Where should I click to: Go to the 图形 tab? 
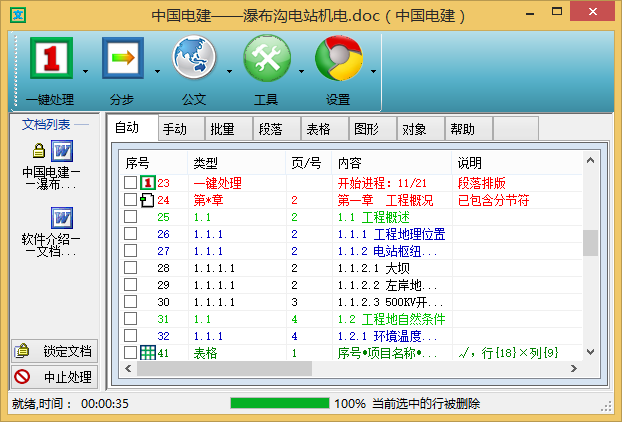coord(373,129)
